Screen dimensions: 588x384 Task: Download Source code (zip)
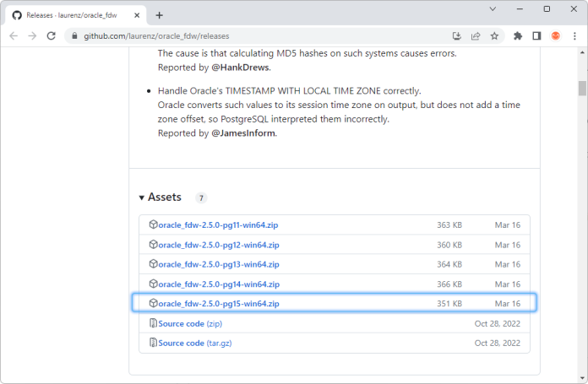click(x=181, y=323)
